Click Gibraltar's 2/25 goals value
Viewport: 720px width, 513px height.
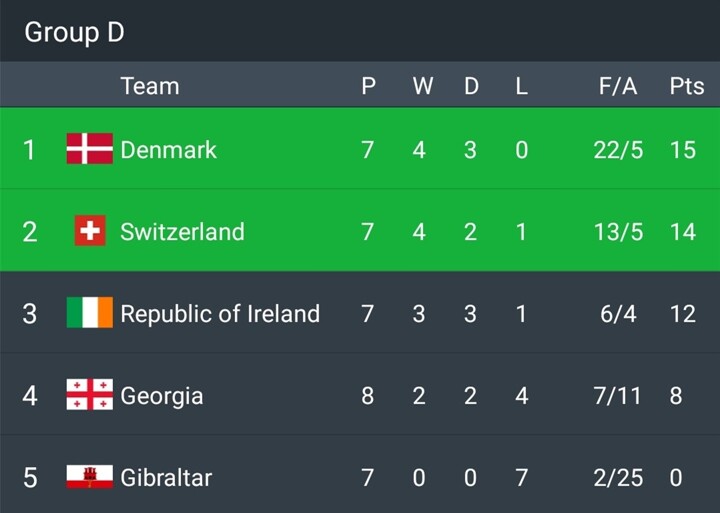[x=617, y=478]
